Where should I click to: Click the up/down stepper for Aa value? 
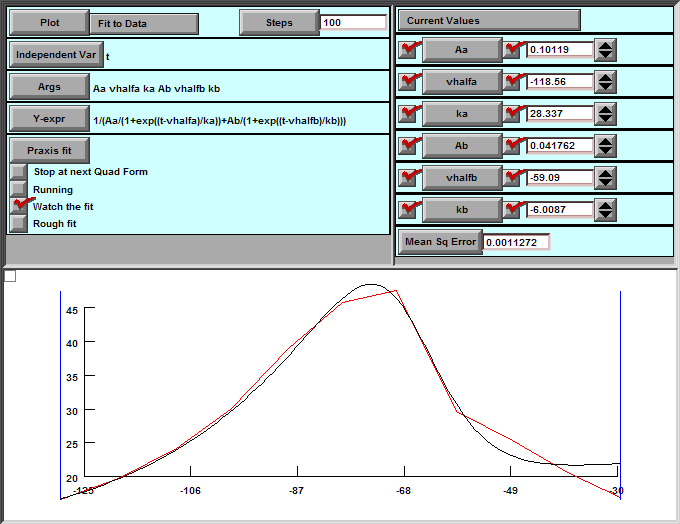(x=605, y=50)
